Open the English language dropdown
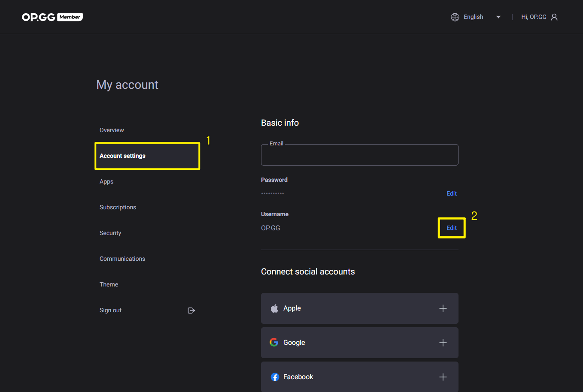This screenshot has height=392, width=583. (476, 17)
